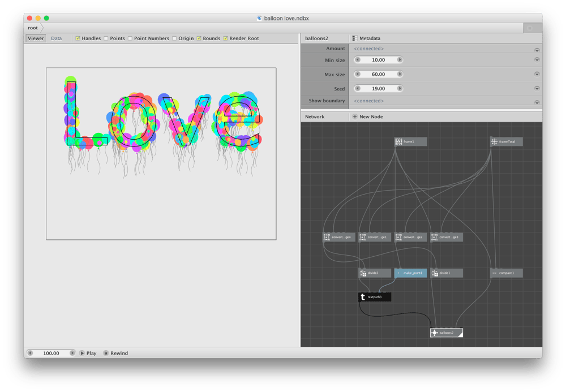Increase Max size with right arrow
Image resolution: width=566 pixels, height=392 pixels.
click(x=400, y=74)
